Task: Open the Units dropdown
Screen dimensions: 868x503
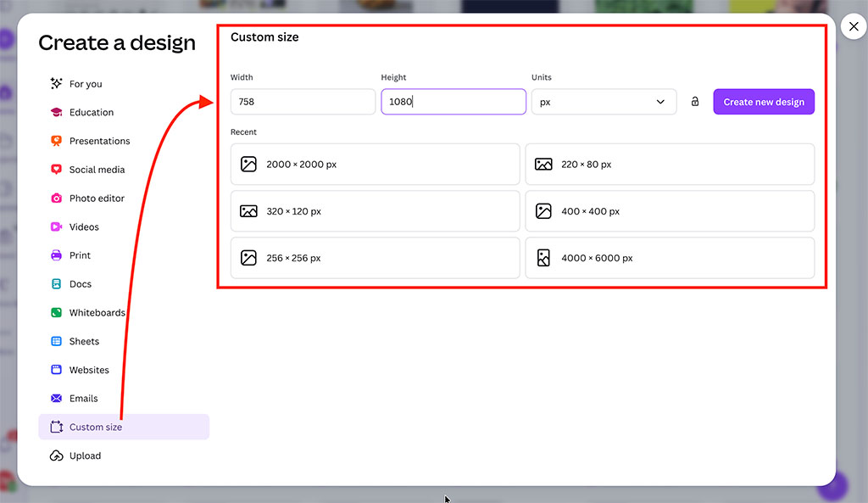Action: 604,101
